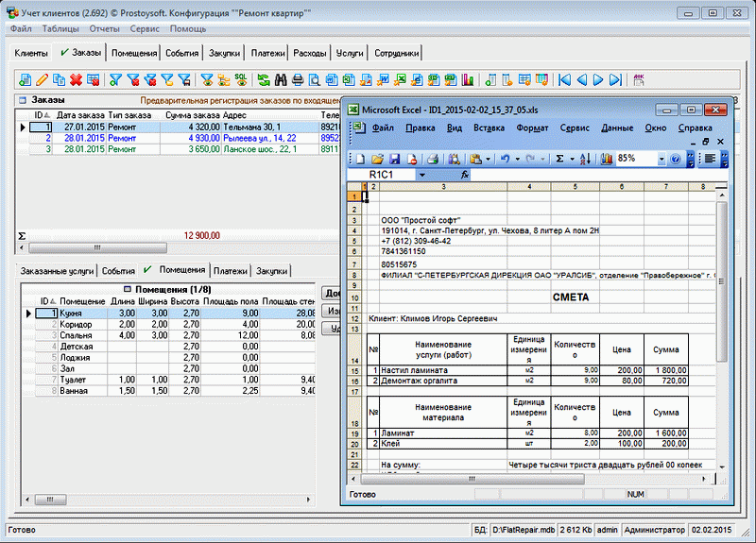Switch to the lower Платежи tab
756x543 pixels.
(x=231, y=271)
